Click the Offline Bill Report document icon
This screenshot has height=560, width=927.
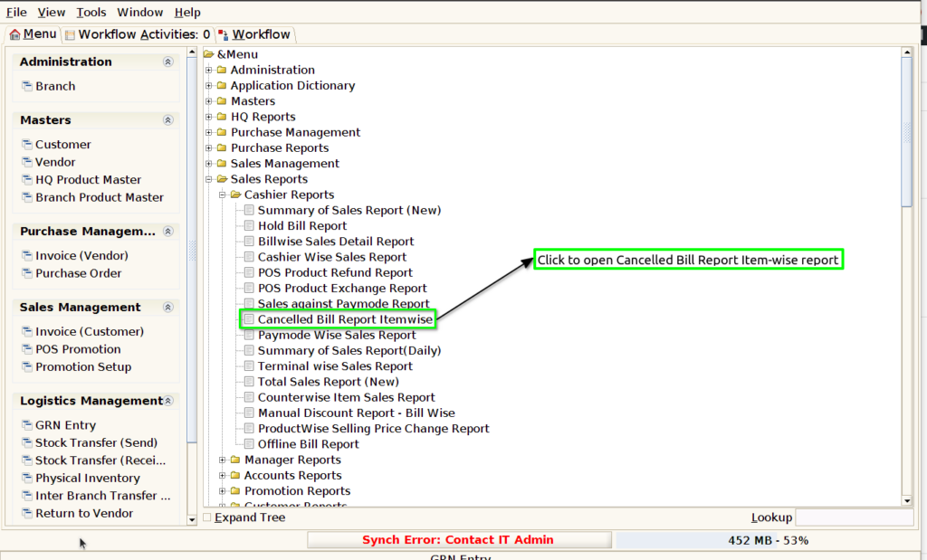249,443
